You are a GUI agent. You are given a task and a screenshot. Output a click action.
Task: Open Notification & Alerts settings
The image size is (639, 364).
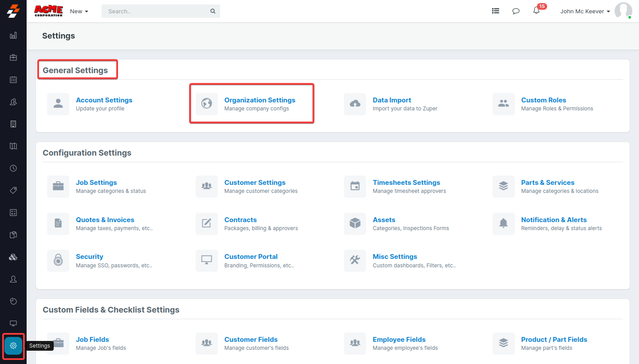(554, 220)
